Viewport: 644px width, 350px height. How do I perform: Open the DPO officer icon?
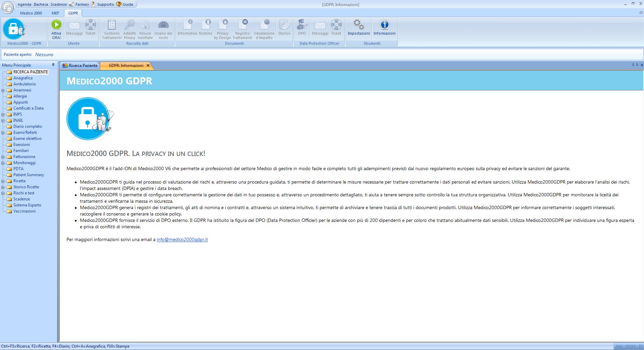tap(302, 25)
